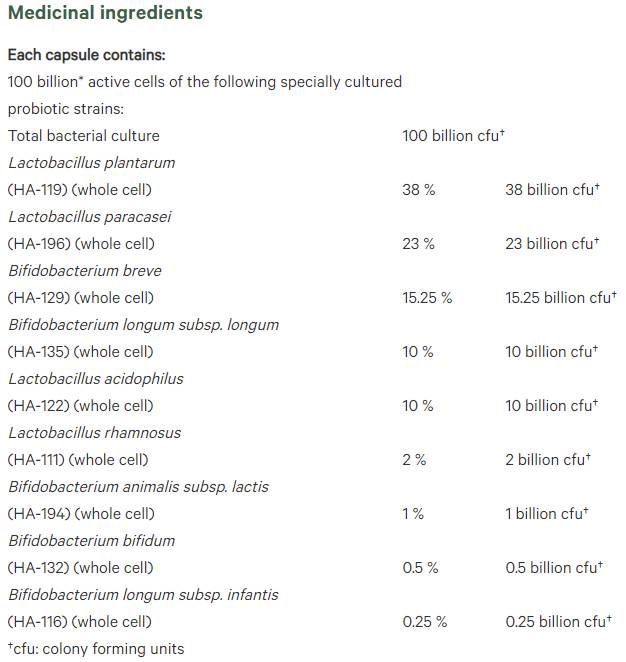This screenshot has height=662, width=626.
Task: Select Bifidobacterium animalis subsp. lactis text
Action: coord(138,486)
